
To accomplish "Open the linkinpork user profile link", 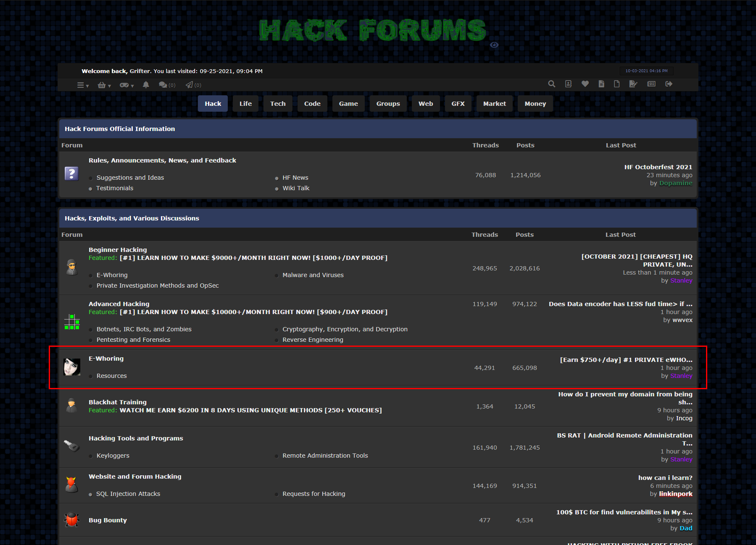I will [x=676, y=494].
